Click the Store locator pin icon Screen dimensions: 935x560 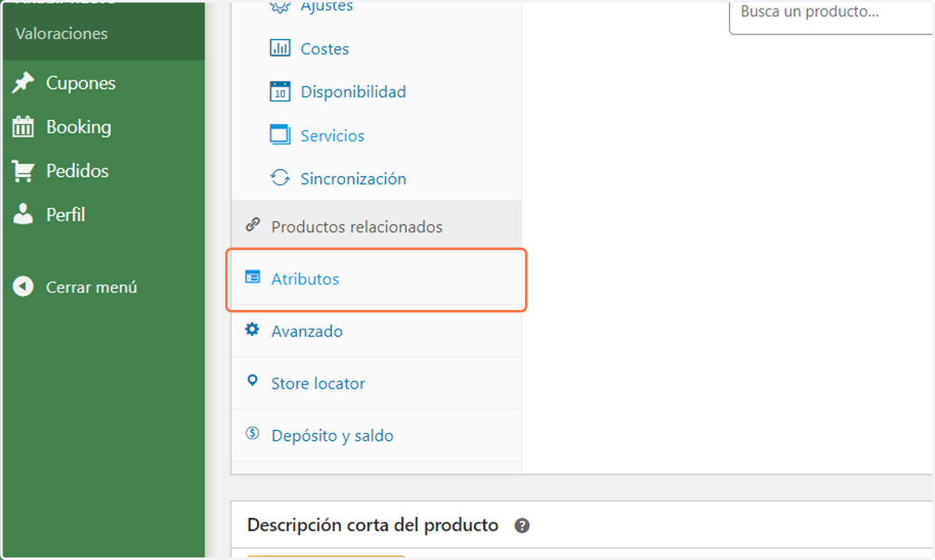[x=252, y=381]
